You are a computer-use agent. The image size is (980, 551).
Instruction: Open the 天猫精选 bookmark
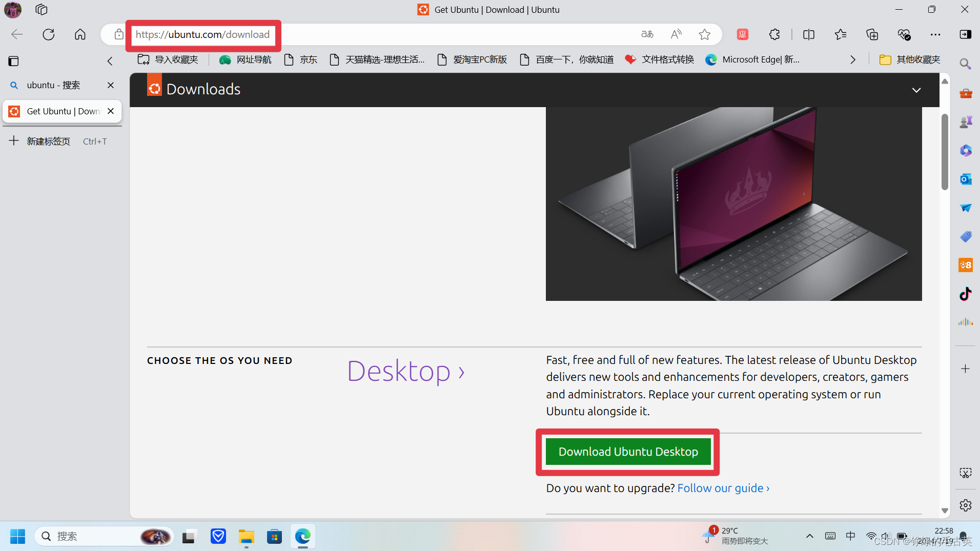(377, 59)
